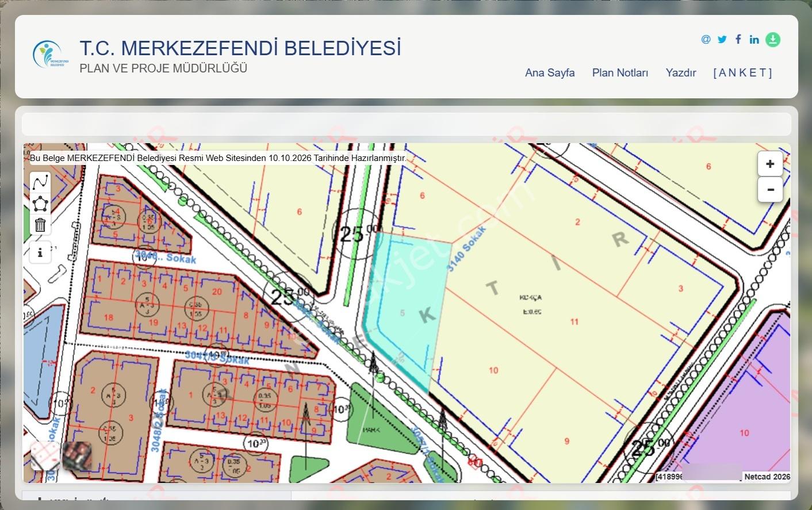
Task: Click parcel number 18 on the map
Action: 109,317
